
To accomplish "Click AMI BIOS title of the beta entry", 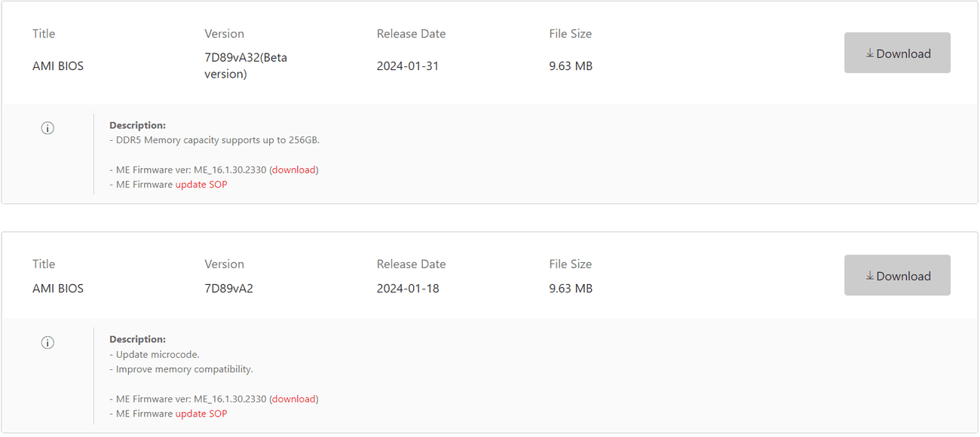I will [x=58, y=66].
